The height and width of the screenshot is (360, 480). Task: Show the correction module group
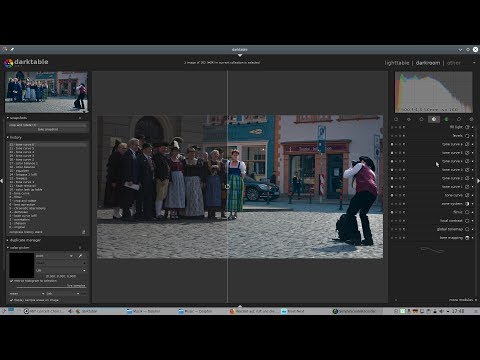459,119
